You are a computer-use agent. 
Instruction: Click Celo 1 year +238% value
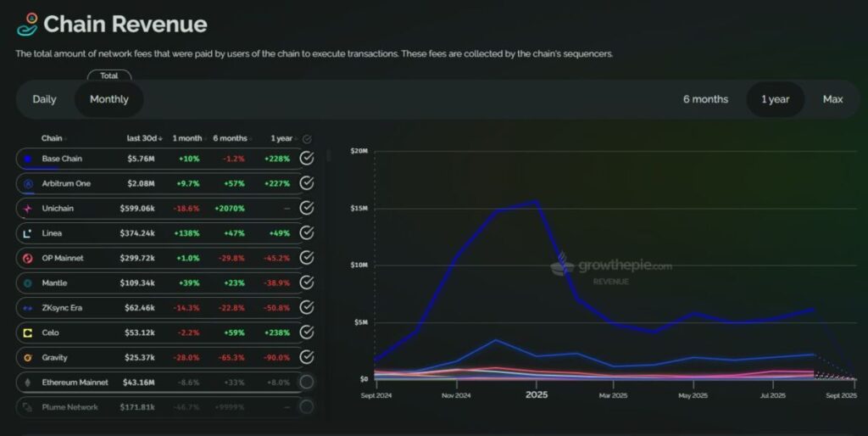coord(277,333)
